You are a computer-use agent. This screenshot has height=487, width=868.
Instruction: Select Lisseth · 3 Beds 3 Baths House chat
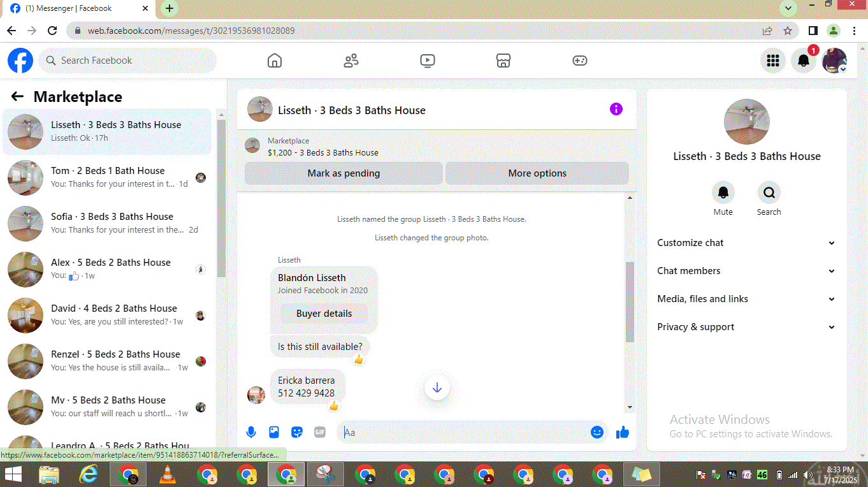tap(107, 131)
